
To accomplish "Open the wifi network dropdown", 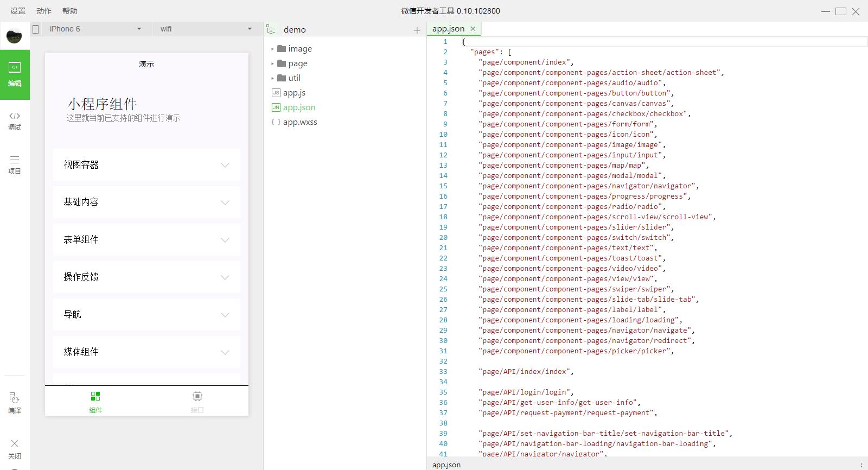I will pyautogui.click(x=206, y=29).
